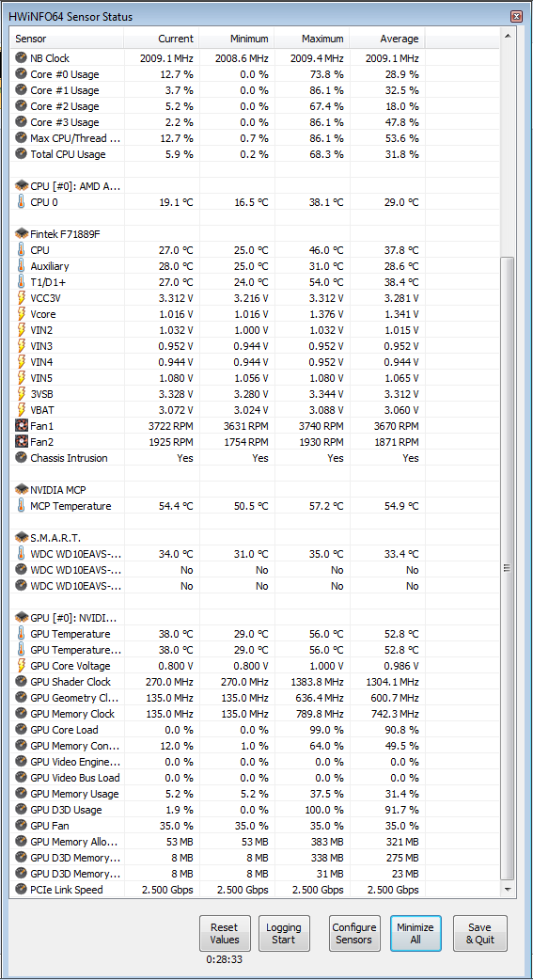Click the GPU Fan gauge icon
This screenshot has height=980, width=533.
coord(22,826)
